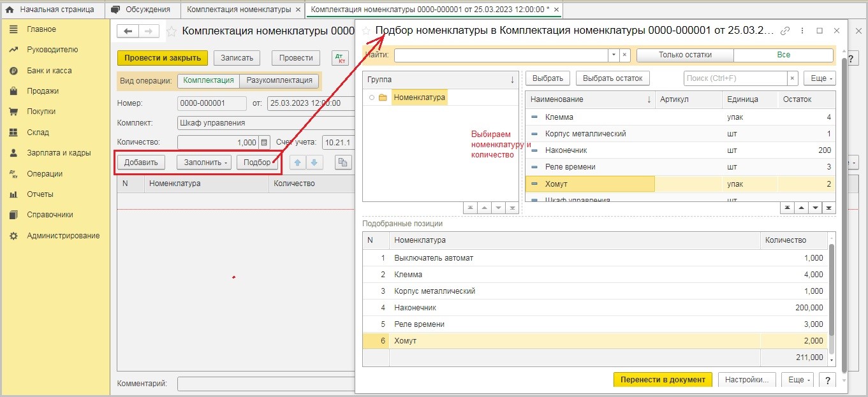
Task: Select Выключатель автомат in Подобранные позиции
Action: (595, 258)
